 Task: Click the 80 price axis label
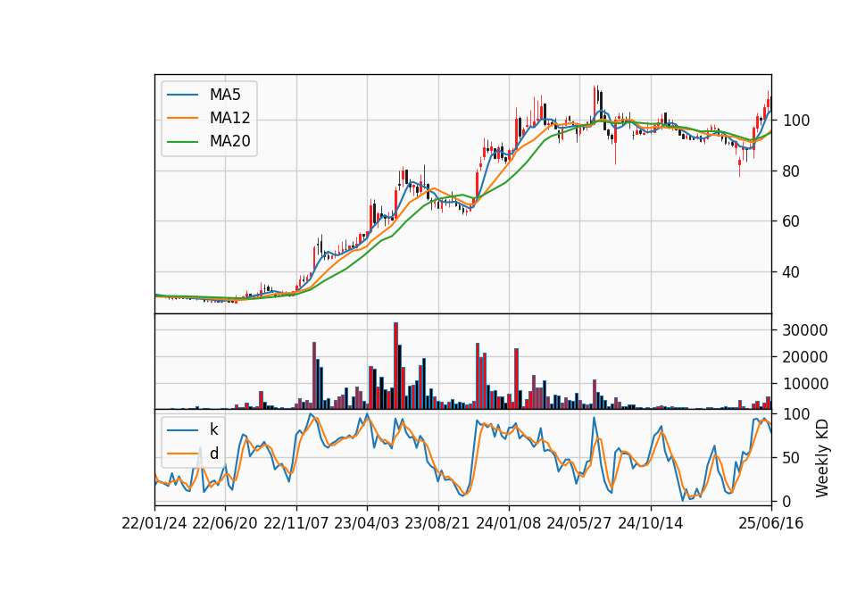(x=792, y=171)
